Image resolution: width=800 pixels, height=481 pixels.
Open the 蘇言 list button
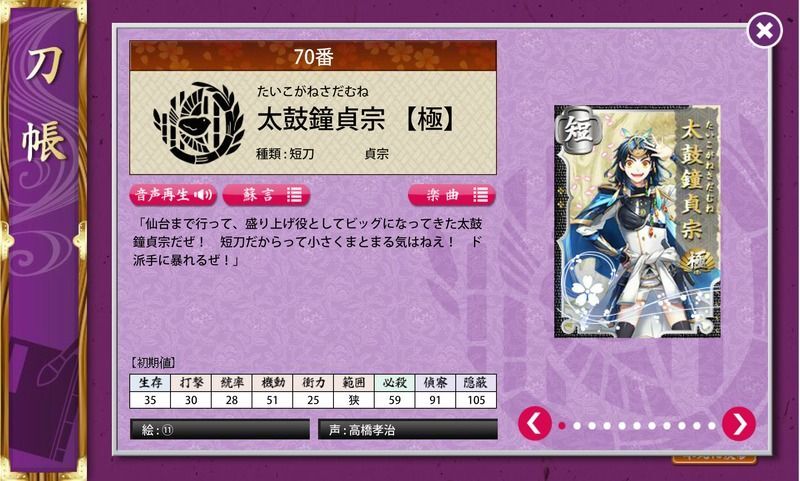coord(266,194)
